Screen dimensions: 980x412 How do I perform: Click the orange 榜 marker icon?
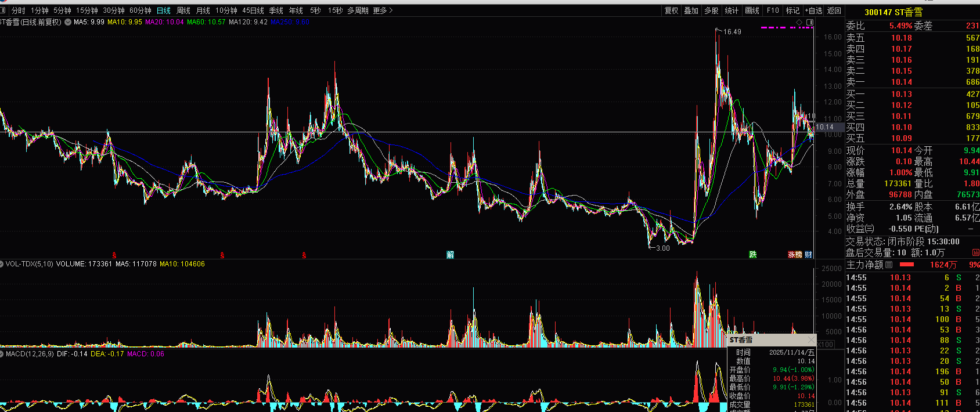[x=798, y=255]
